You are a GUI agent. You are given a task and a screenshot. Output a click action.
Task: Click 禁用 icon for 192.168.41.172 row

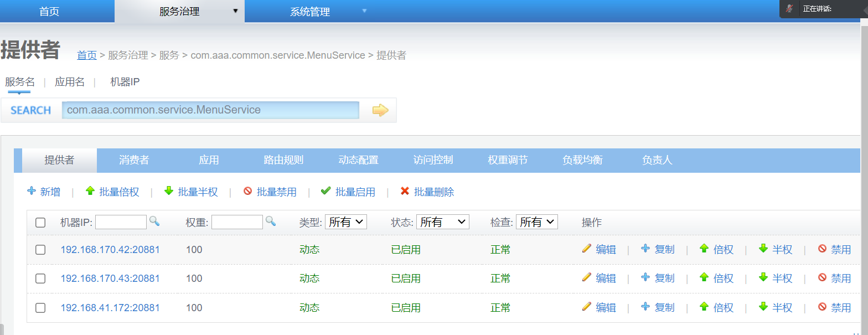pos(823,307)
